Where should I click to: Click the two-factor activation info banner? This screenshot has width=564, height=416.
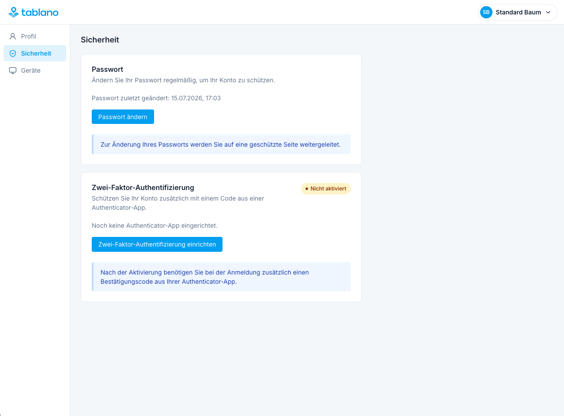pos(221,277)
